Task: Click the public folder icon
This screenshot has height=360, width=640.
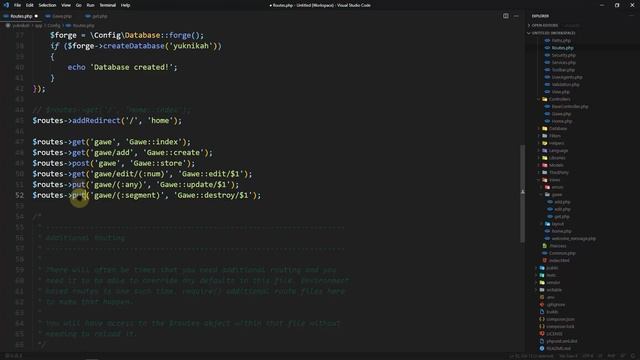Action: click(x=542, y=268)
